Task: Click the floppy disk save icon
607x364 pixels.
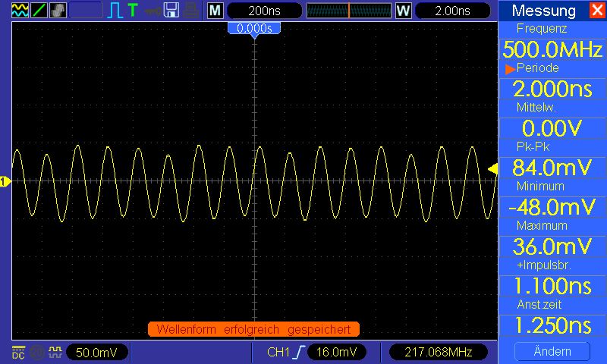Action: point(171,10)
